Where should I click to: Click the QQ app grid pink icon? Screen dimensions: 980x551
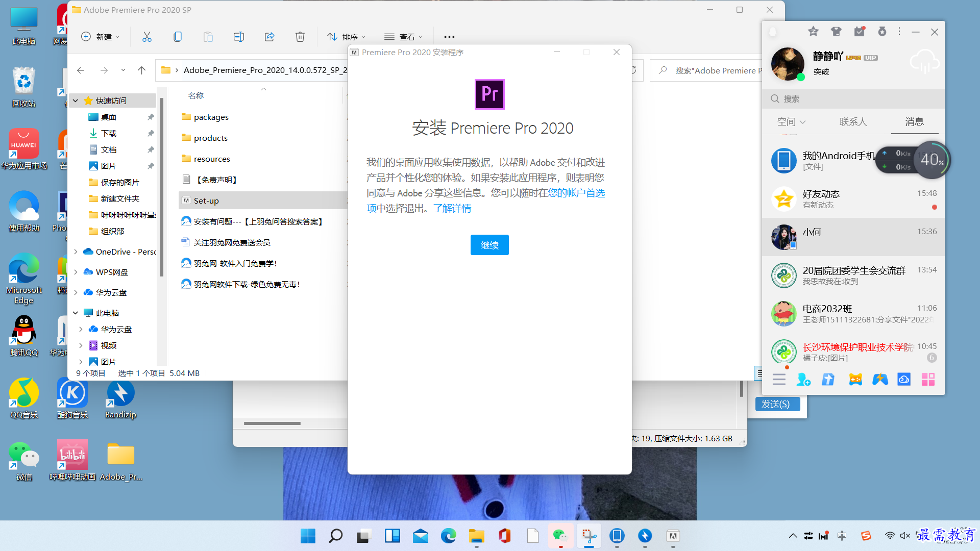coord(928,380)
